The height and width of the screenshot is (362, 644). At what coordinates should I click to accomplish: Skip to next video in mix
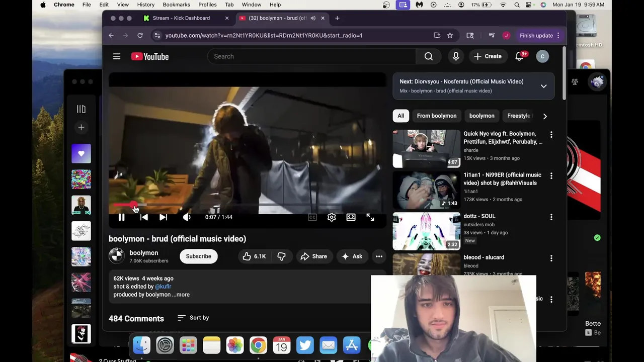click(x=163, y=217)
